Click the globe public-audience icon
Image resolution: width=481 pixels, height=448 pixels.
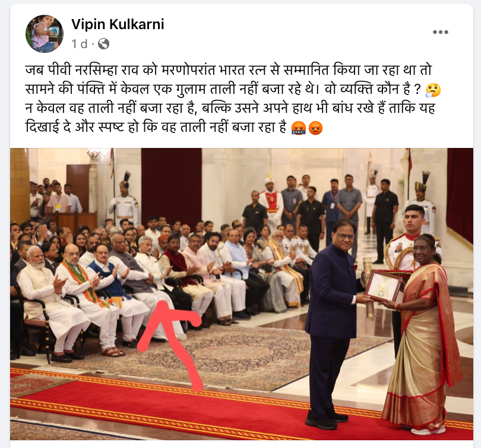pyautogui.click(x=104, y=44)
